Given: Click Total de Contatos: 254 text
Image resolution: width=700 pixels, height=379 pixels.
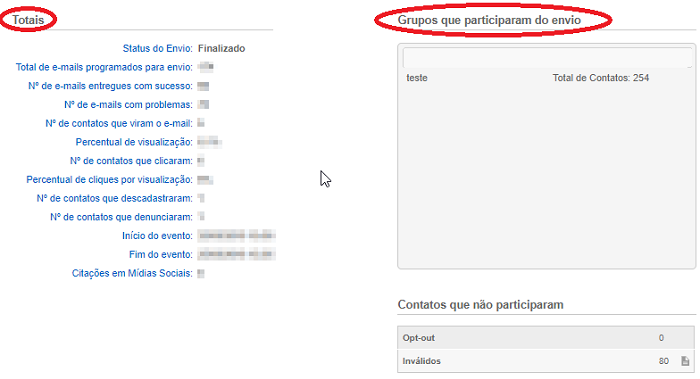Looking at the screenshot, I should 600,78.
